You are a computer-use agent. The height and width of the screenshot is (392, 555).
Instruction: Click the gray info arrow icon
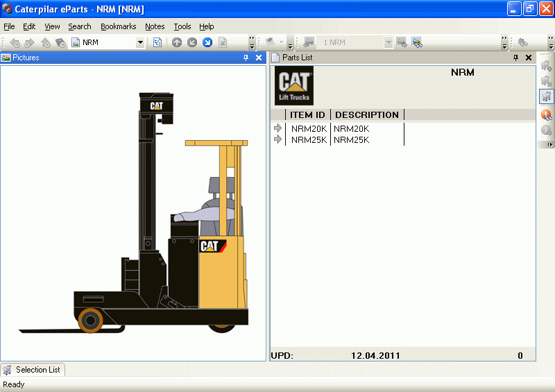(x=546, y=130)
